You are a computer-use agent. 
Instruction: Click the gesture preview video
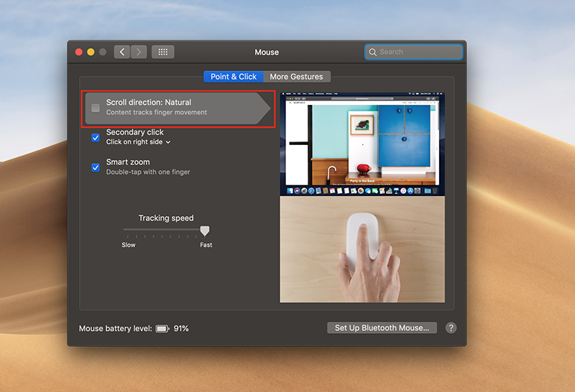362,197
